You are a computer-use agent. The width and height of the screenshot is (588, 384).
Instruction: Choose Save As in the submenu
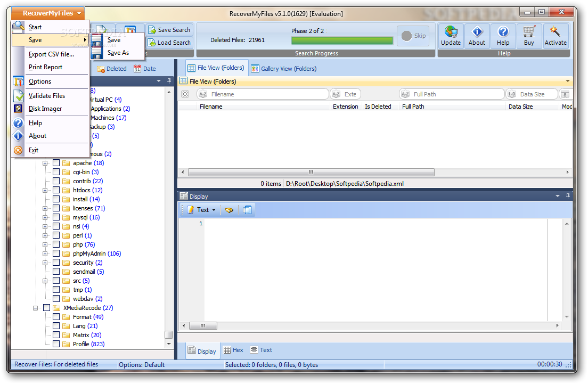[x=117, y=53]
